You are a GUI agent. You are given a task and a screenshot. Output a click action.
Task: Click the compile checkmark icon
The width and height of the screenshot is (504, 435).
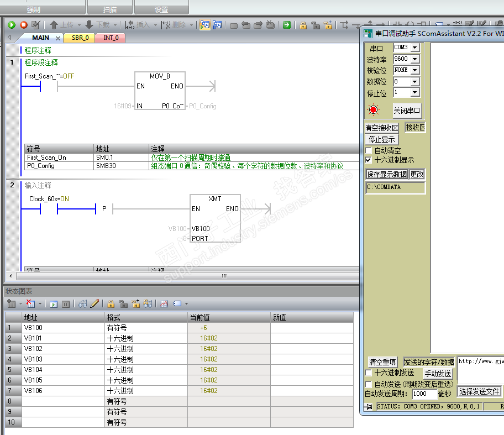click(36, 25)
